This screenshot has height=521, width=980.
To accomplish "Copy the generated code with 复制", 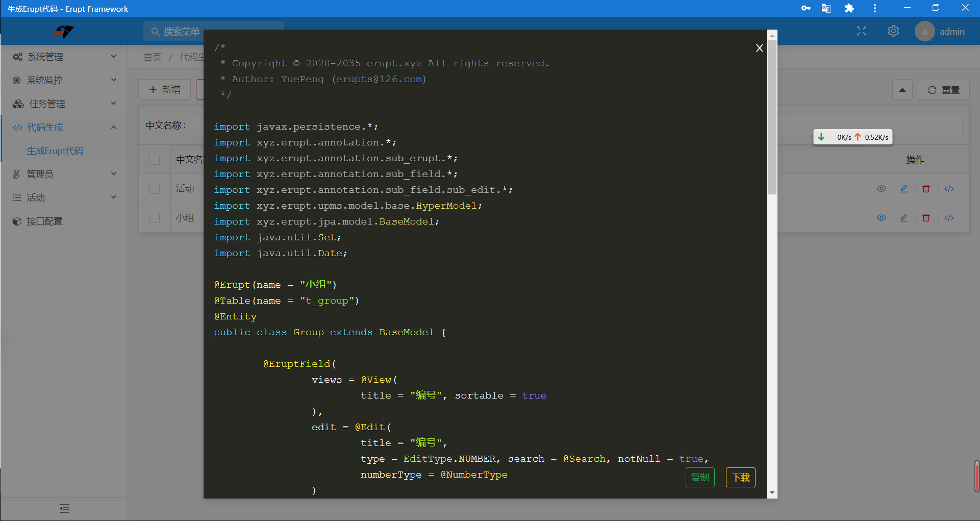I will tap(700, 477).
